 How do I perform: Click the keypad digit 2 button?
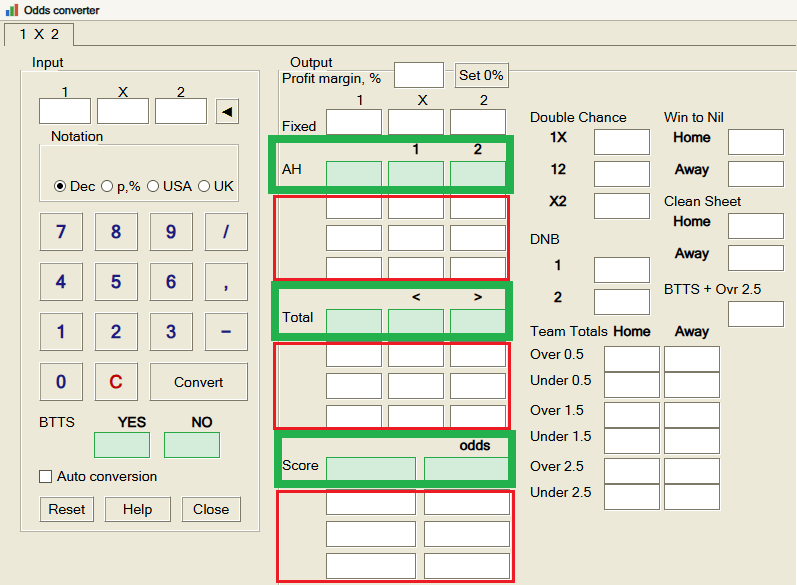pos(116,331)
